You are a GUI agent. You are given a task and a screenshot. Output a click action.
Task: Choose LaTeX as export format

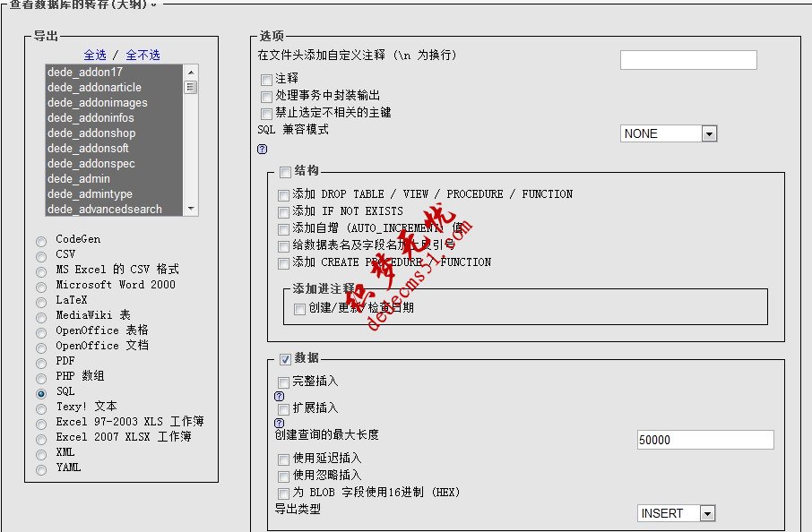pyautogui.click(x=40, y=300)
